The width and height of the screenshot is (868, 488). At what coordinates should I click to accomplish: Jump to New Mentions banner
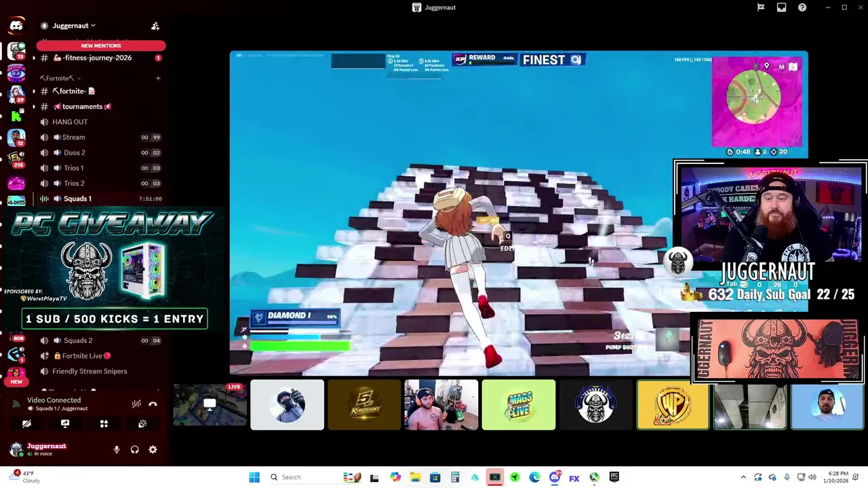point(101,45)
